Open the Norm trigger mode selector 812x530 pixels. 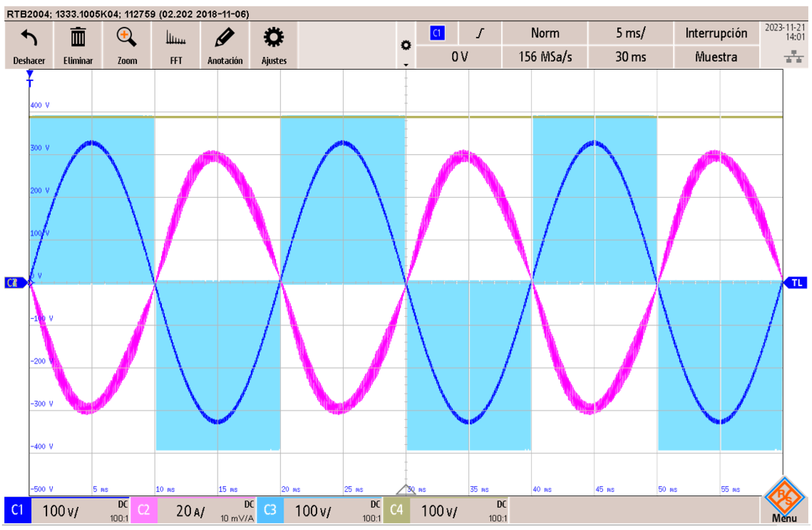pyautogui.click(x=545, y=33)
